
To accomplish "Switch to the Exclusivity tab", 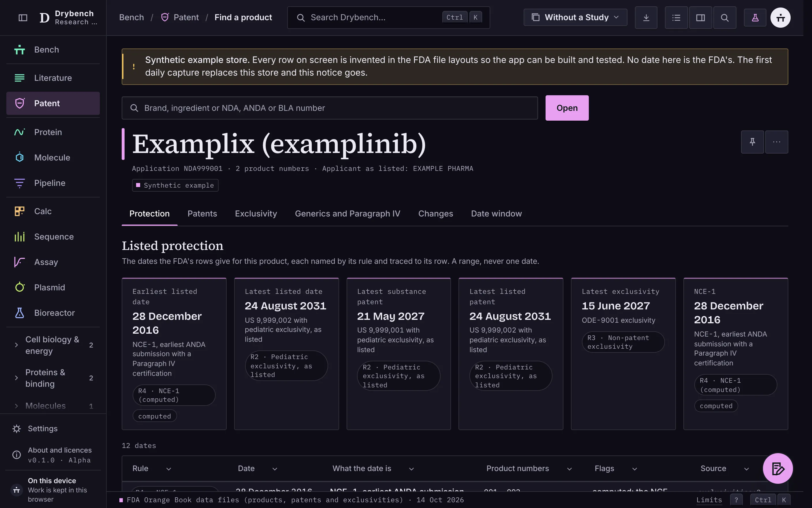I will [x=256, y=214].
